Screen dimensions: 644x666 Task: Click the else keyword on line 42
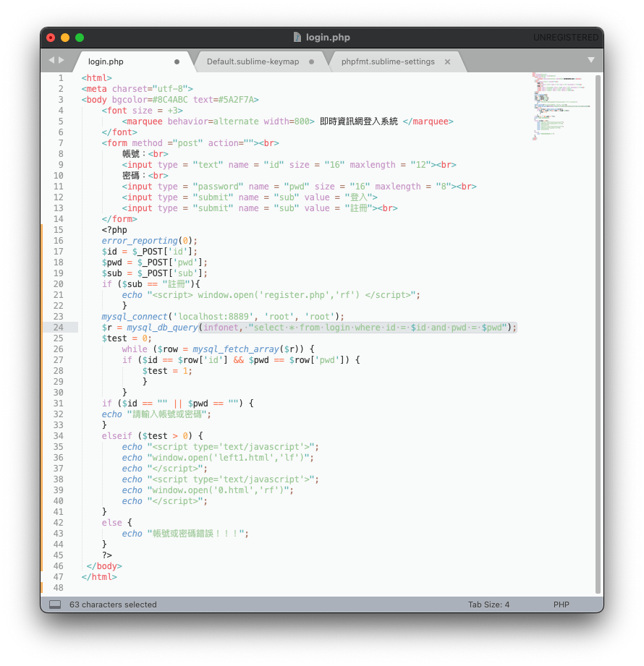pos(112,523)
